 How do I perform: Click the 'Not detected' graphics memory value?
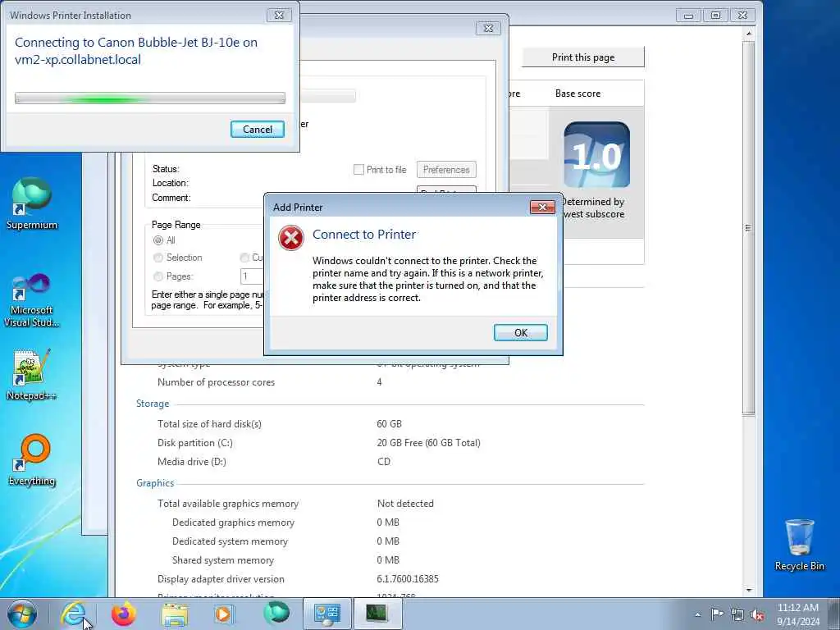click(x=405, y=503)
